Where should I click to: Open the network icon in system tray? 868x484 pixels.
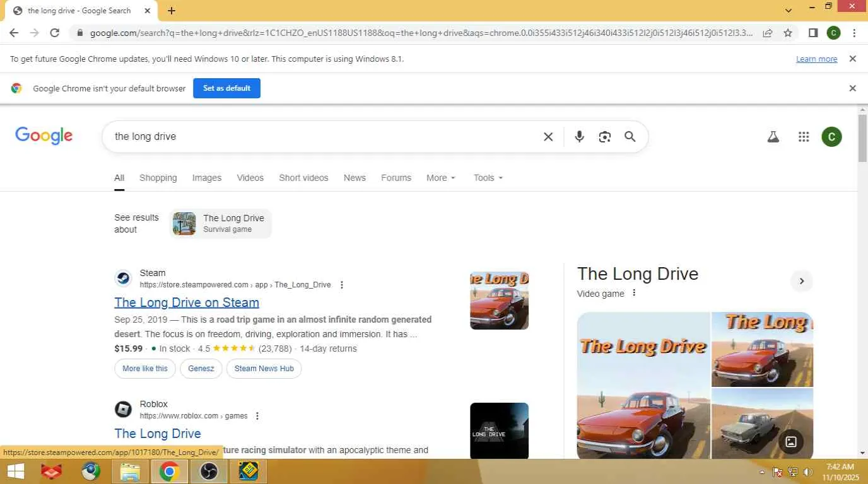point(793,472)
